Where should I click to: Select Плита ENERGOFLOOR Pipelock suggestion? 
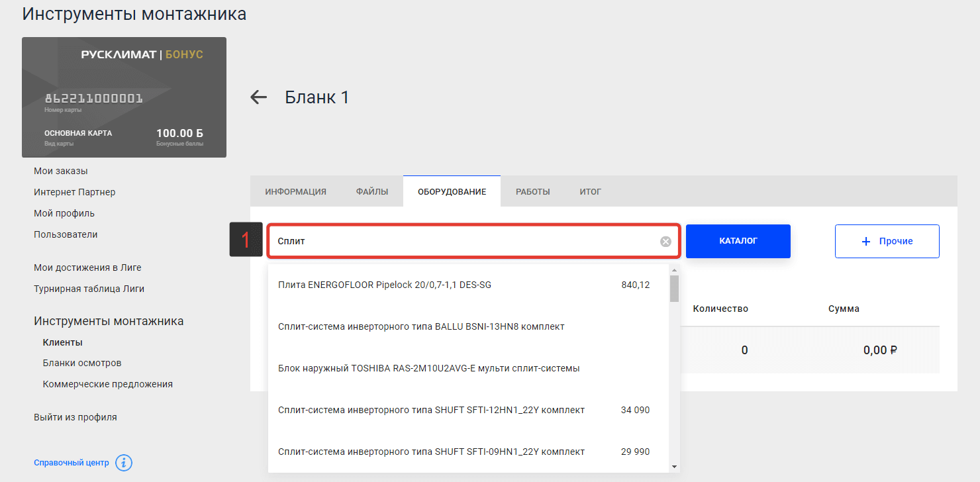pyautogui.click(x=468, y=285)
